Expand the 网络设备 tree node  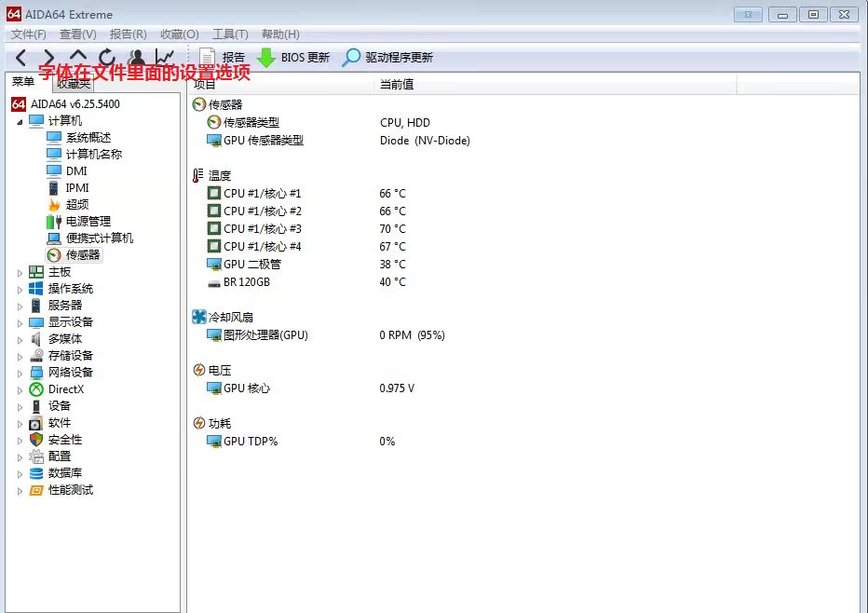click(20, 374)
